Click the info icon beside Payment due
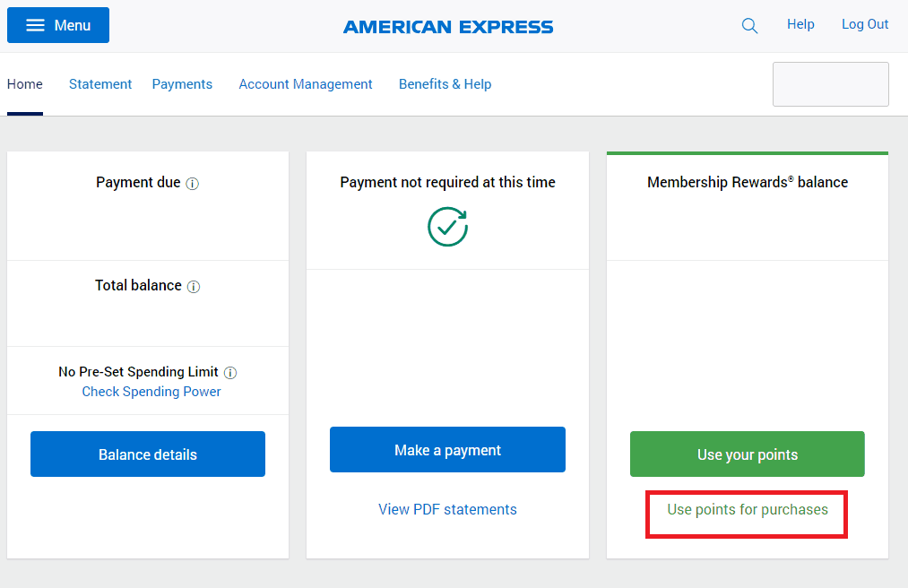This screenshot has height=588, width=908. 192,183
